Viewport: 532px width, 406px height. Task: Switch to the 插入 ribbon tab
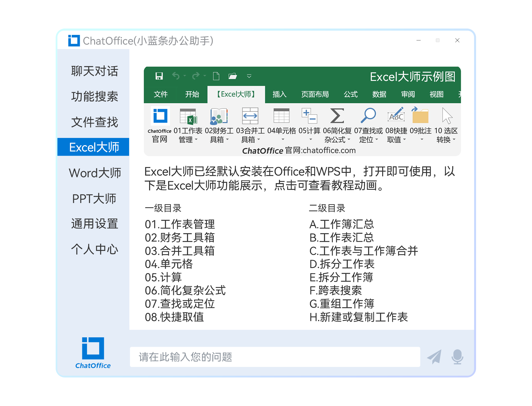pos(279,94)
